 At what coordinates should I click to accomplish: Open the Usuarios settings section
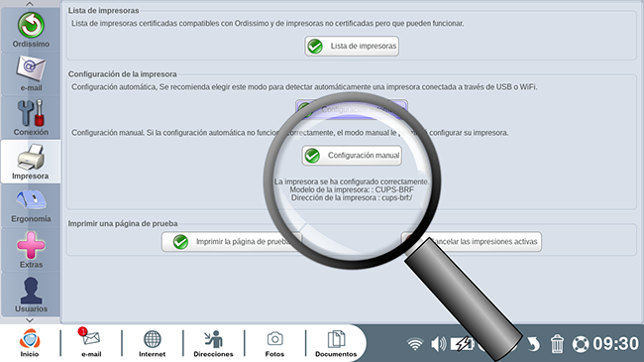[31, 294]
